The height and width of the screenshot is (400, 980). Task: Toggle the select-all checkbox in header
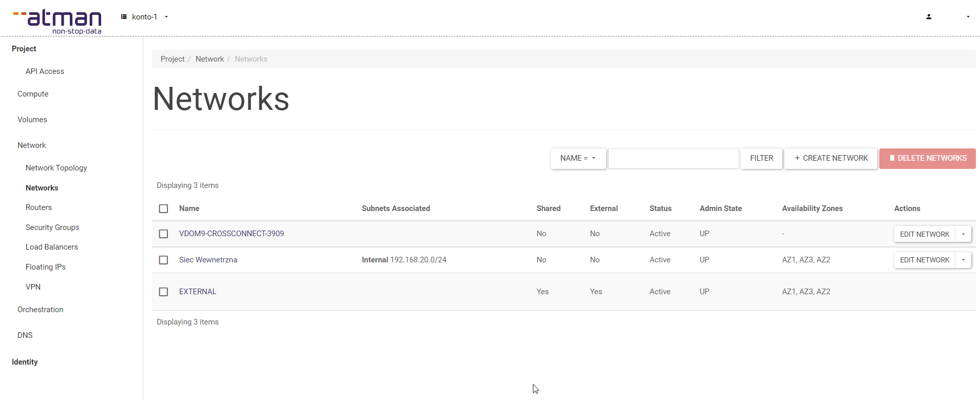click(x=163, y=209)
